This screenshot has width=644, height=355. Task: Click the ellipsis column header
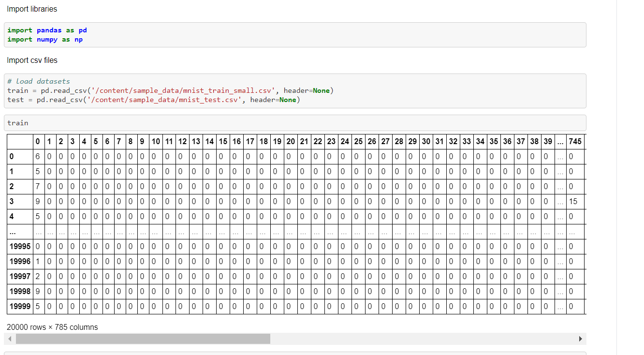[560, 142]
